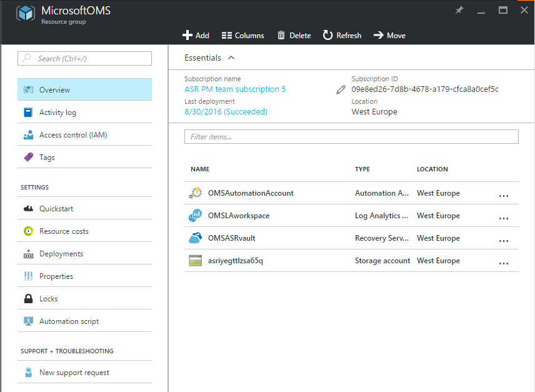Open ASR PM team subscription 5 link
This screenshot has width=535, height=392.
(235, 89)
